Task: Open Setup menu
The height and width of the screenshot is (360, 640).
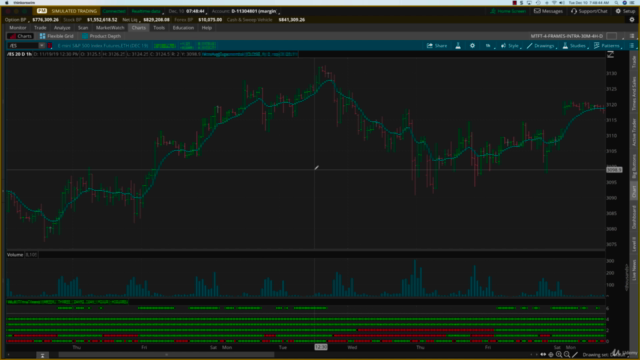Action: click(x=625, y=11)
